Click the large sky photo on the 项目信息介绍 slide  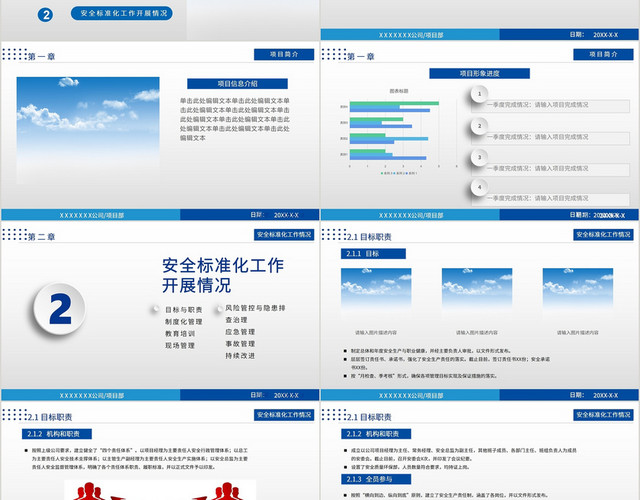(x=88, y=130)
